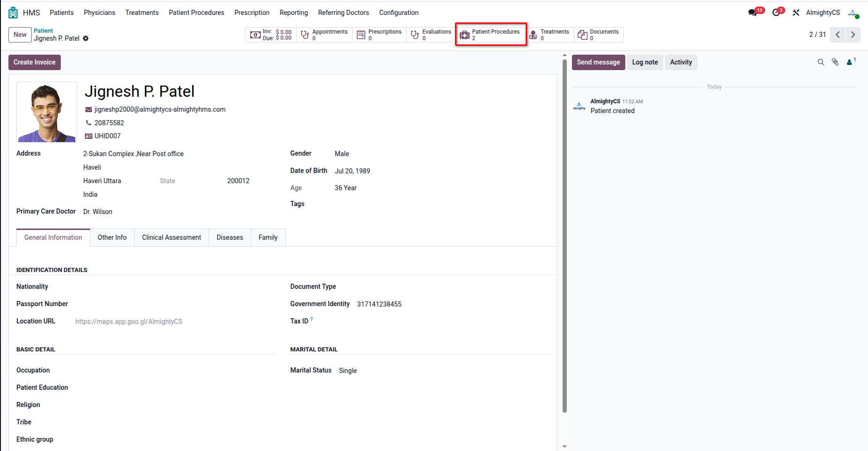Show followers icon in chatter
This screenshot has width=868, height=451.
pyautogui.click(x=851, y=62)
